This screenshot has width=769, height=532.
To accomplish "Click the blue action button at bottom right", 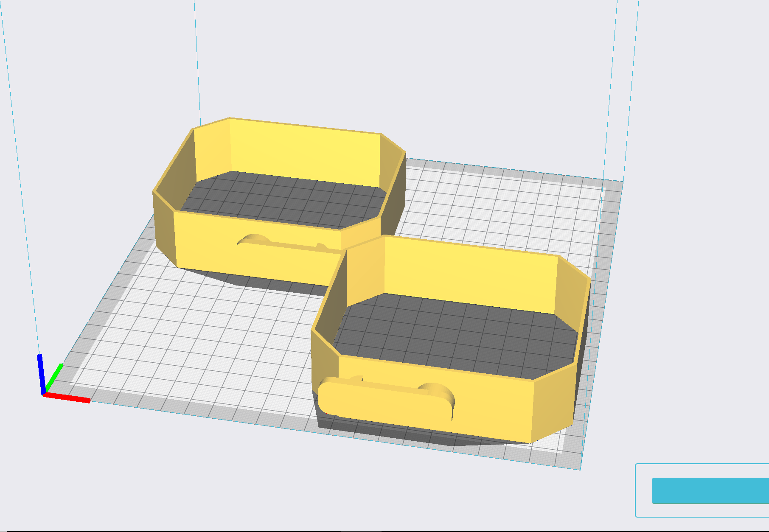I will (x=710, y=490).
